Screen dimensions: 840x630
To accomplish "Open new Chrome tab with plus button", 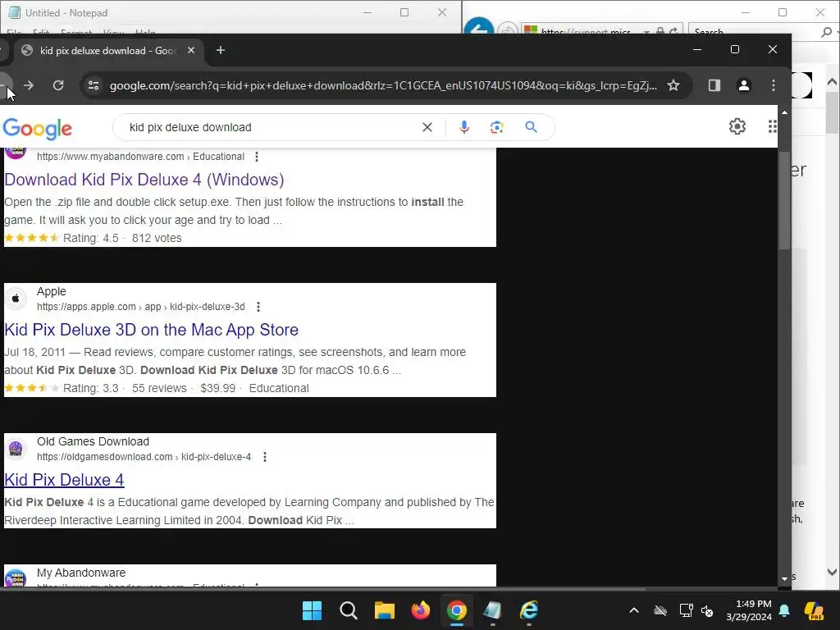I will tap(220, 50).
